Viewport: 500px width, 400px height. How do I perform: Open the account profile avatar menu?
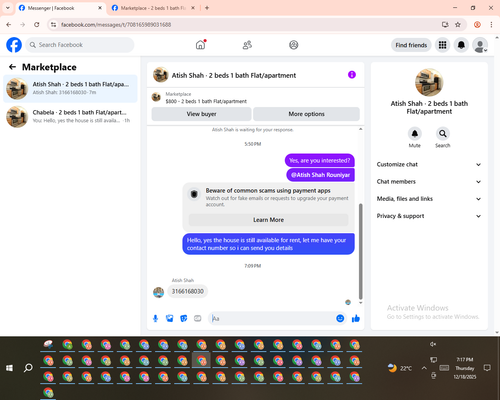480,45
